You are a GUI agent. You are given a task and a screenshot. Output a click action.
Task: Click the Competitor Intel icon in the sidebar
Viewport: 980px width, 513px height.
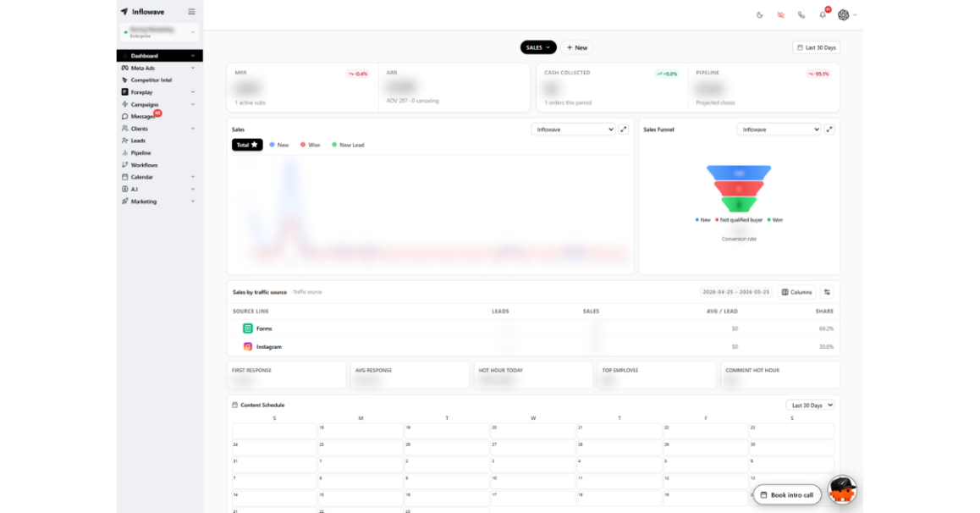[x=125, y=80]
